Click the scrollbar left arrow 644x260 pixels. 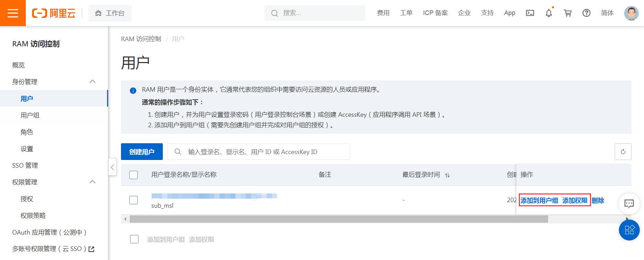(x=125, y=219)
